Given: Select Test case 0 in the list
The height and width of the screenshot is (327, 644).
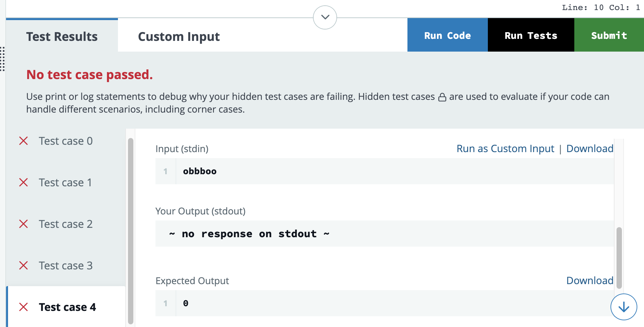Looking at the screenshot, I should pyautogui.click(x=66, y=141).
